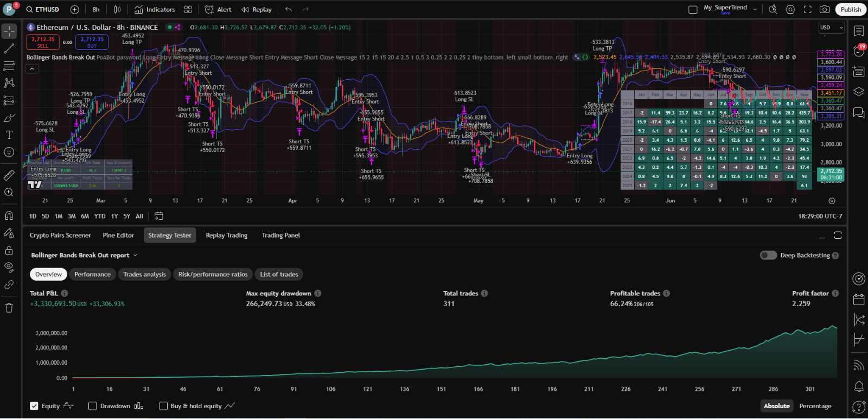Activate the zoom in tool
The image size is (868, 419).
coord(9,192)
